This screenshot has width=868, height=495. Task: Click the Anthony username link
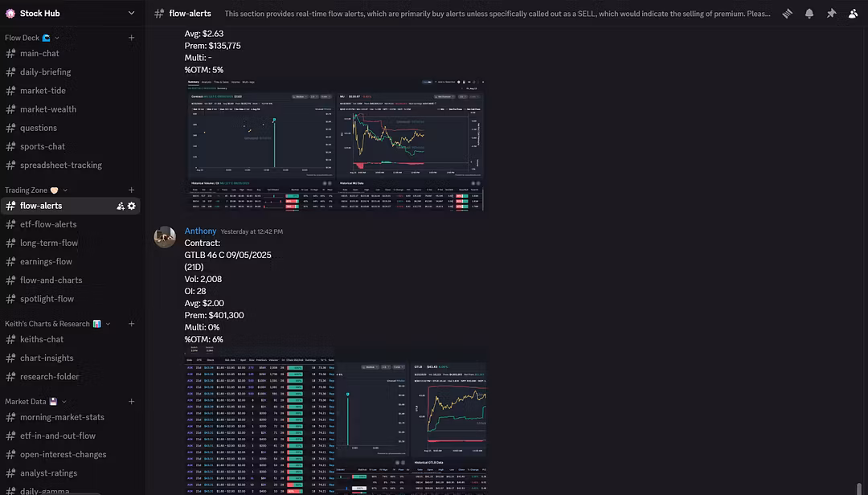click(200, 231)
